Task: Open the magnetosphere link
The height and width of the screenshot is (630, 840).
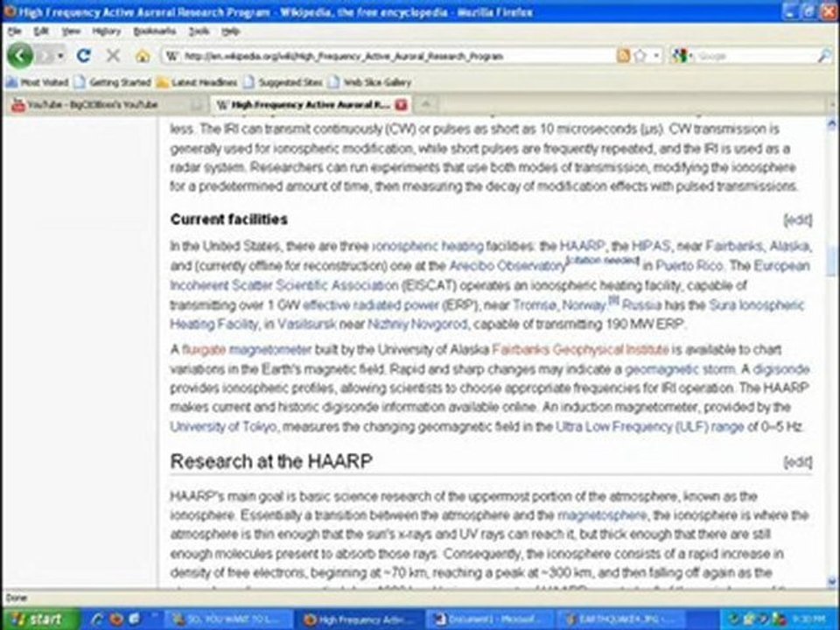Action: click(x=602, y=515)
